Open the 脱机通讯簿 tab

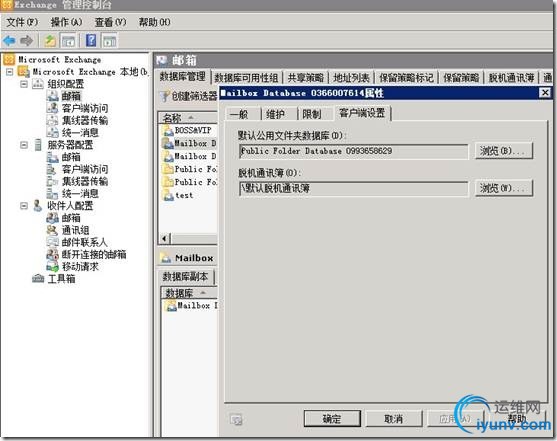click(x=511, y=78)
